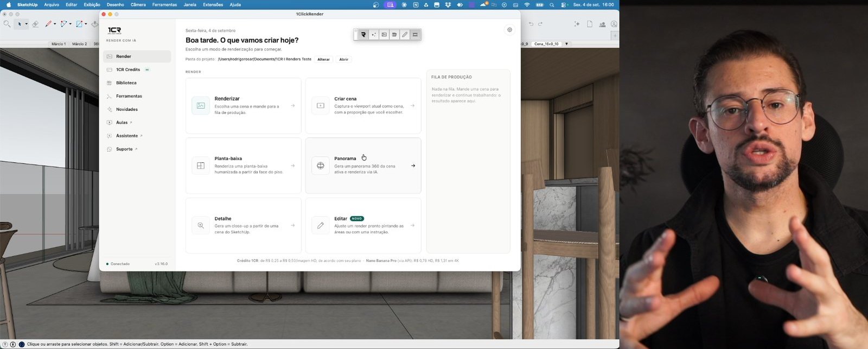Open the Aulas external link
Screen dimensions: 868x349
pos(137,123)
